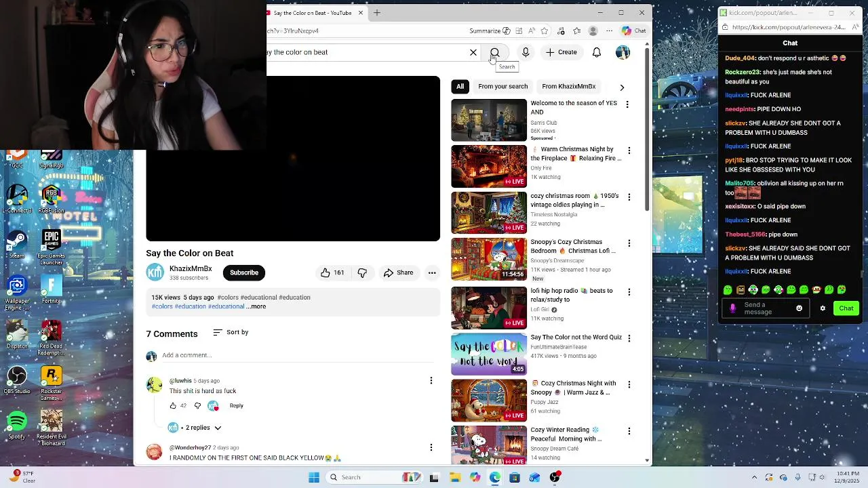Screen dimensions: 868x488
Task: Expand description with ...more
Action: tap(256, 306)
